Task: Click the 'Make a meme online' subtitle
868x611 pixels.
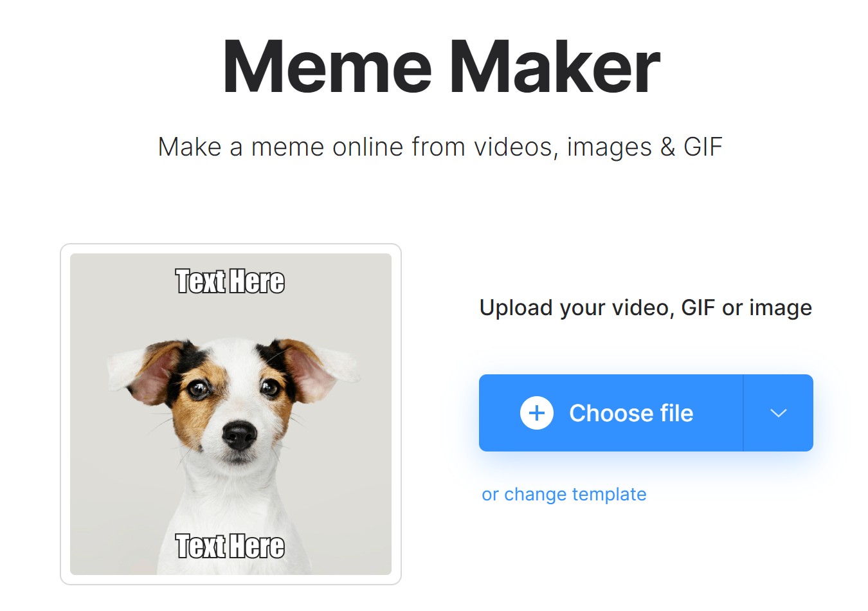Action: coord(440,147)
